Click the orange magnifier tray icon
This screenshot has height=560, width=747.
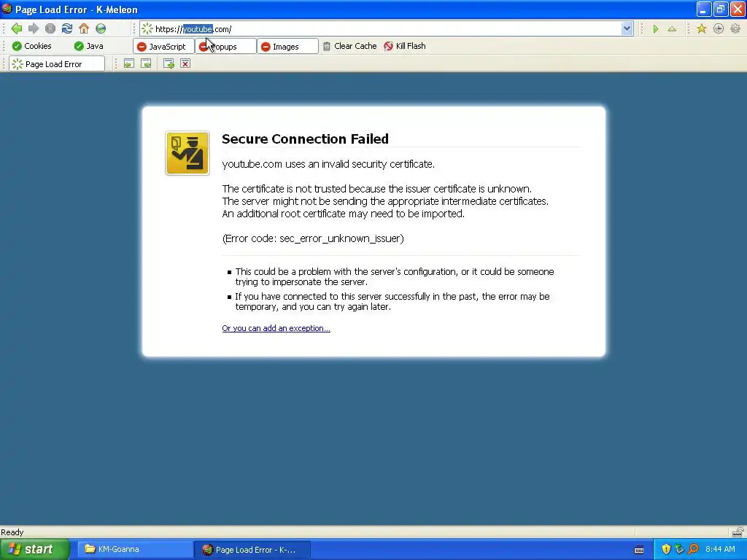click(x=693, y=549)
